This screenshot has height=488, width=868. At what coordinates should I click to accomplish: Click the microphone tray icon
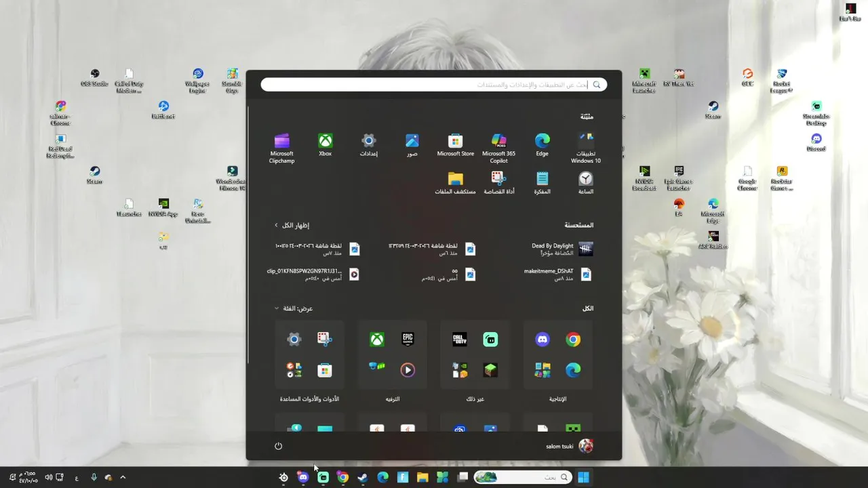94,477
